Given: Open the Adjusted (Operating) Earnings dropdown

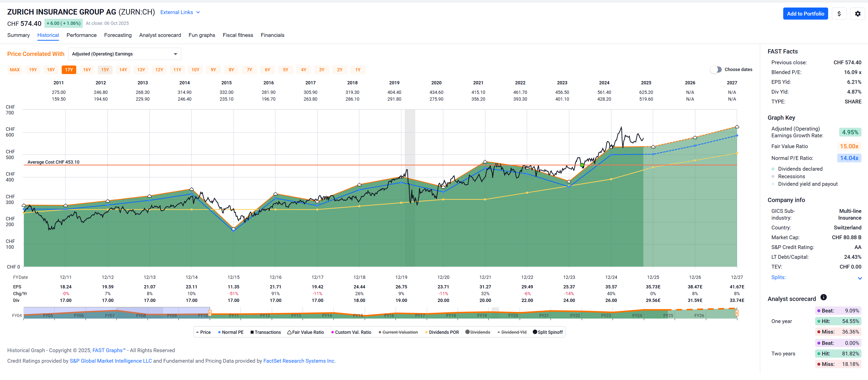Looking at the screenshot, I should click(124, 54).
